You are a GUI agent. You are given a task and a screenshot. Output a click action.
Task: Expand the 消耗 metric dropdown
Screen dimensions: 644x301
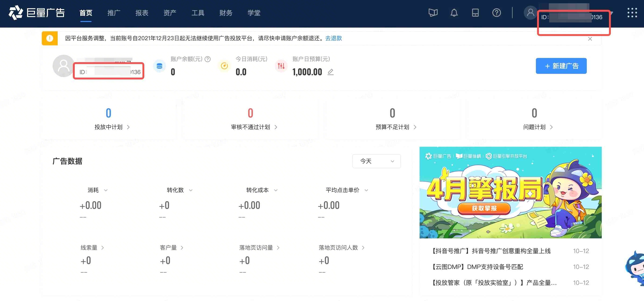(106, 190)
